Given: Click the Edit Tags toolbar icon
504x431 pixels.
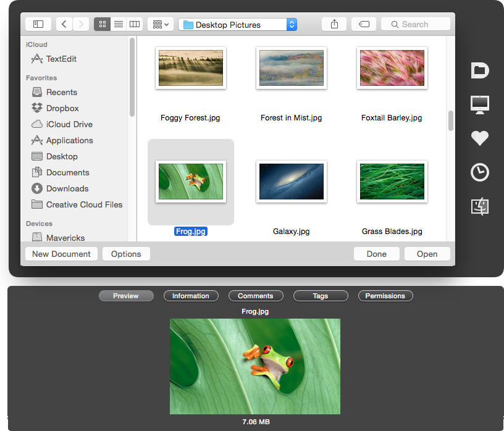Looking at the screenshot, I should click(364, 24).
